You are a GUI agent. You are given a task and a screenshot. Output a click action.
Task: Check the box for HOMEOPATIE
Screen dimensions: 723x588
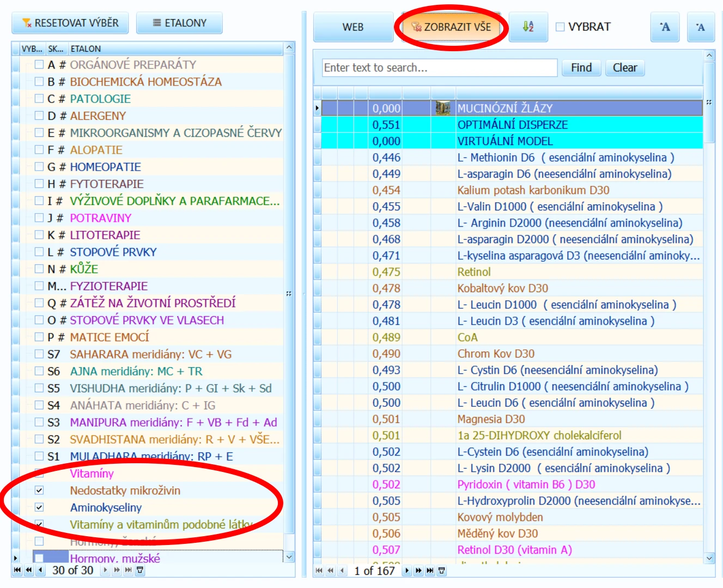coord(39,167)
